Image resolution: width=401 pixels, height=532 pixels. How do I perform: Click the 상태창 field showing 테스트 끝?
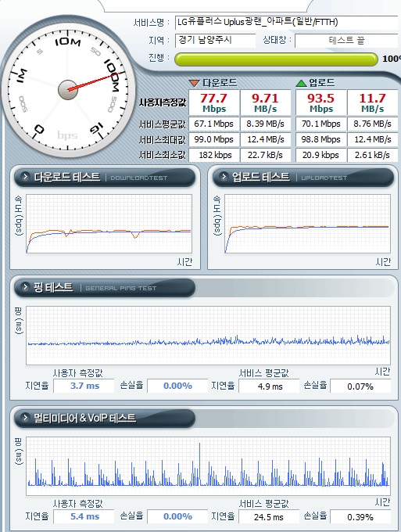point(346,41)
